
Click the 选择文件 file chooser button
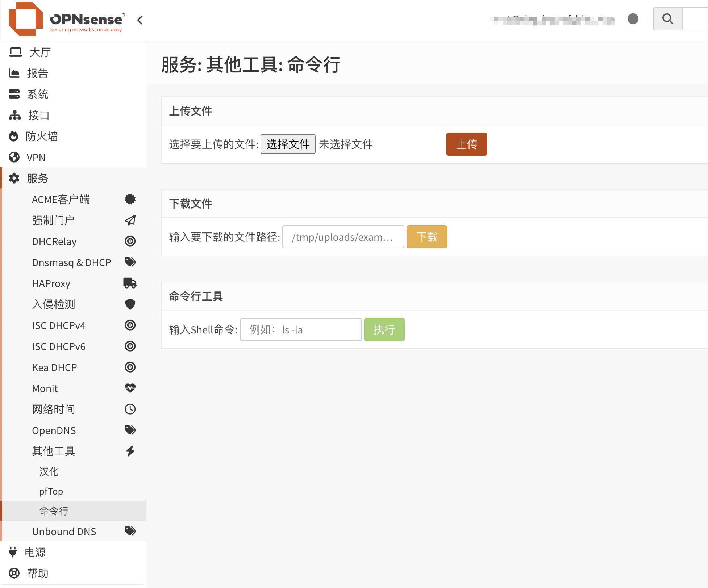click(x=288, y=144)
